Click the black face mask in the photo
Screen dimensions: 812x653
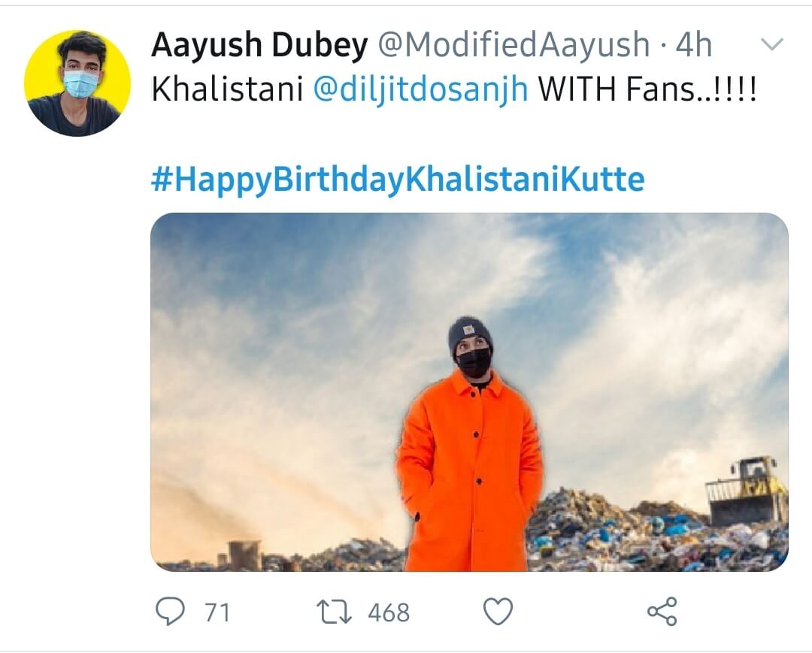(474, 362)
